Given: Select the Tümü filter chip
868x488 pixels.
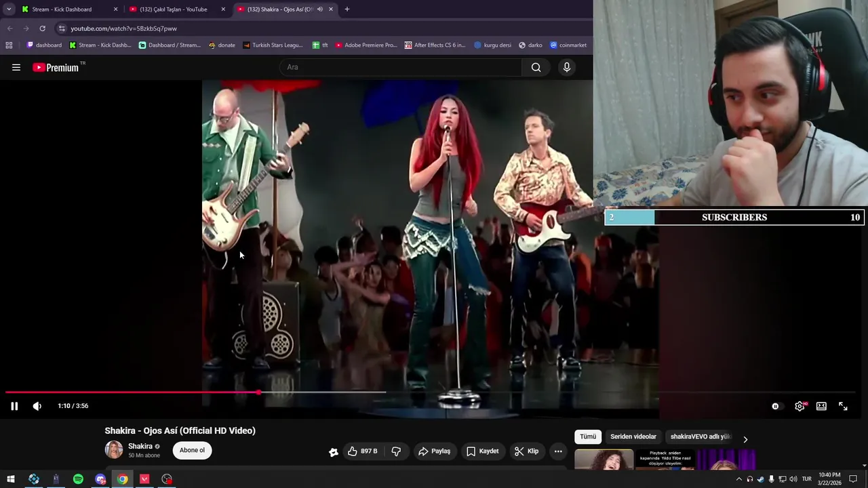Looking at the screenshot, I should pyautogui.click(x=587, y=437).
